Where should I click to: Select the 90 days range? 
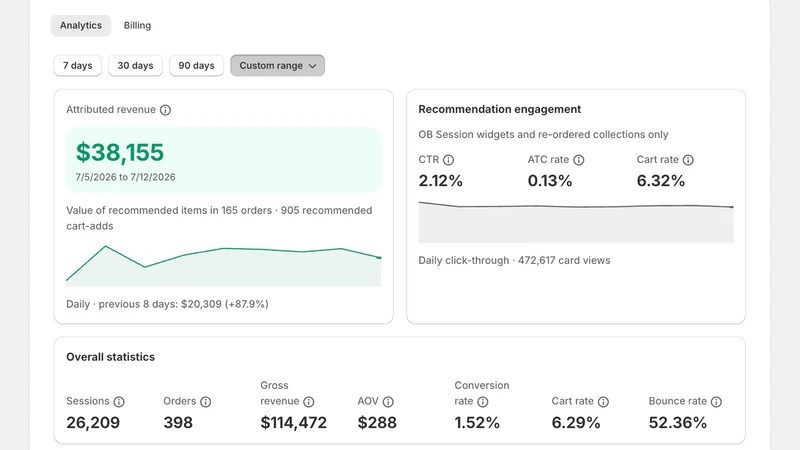point(196,66)
